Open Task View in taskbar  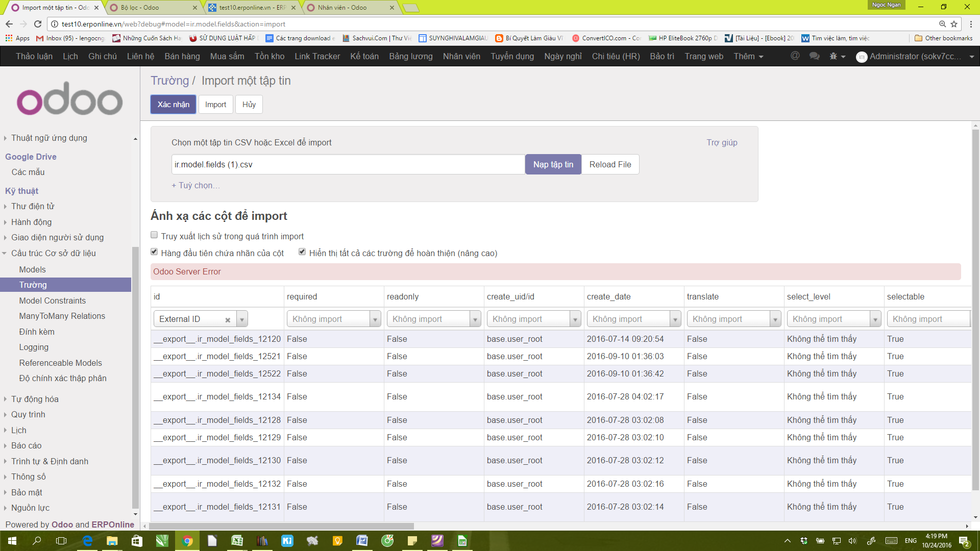tap(61, 541)
